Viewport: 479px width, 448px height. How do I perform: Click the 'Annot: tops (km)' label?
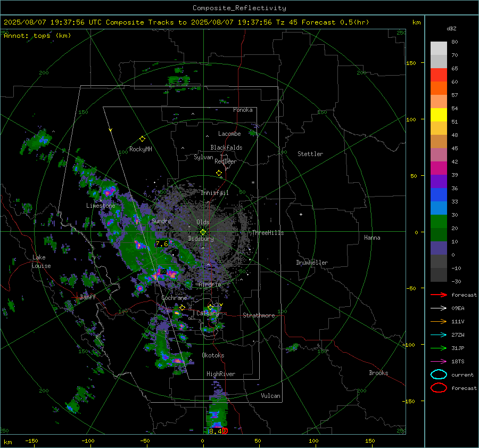click(x=37, y=36)
